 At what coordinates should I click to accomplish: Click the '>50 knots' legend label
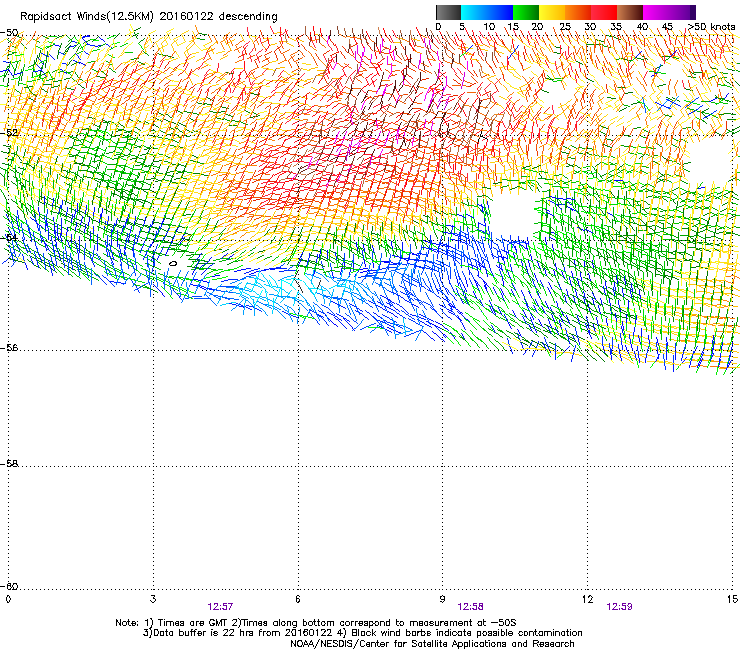[711, 27]
